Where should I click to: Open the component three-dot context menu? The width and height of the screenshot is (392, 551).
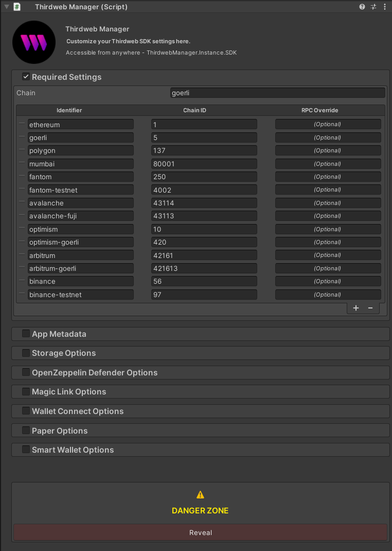(384, 7)
